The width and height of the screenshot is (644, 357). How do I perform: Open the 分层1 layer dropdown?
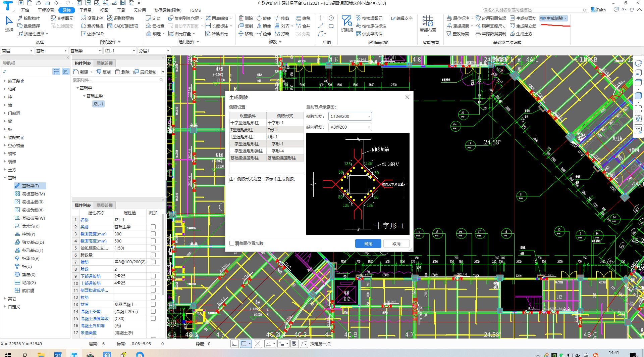(x=154, y=51)
